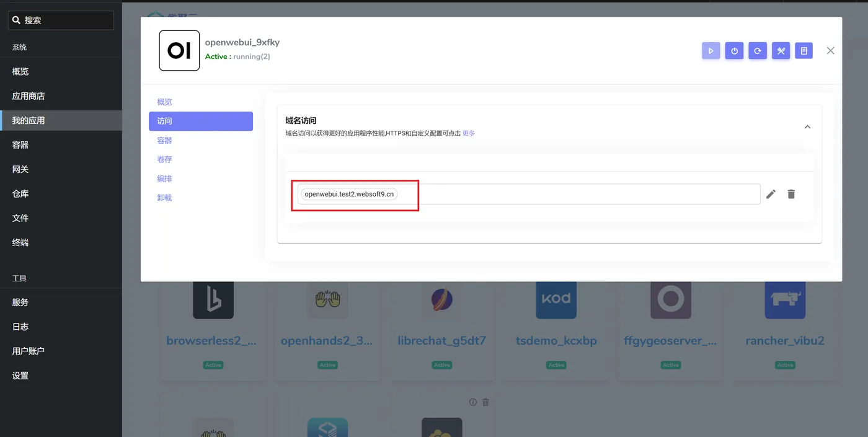The width and height of the screenshot is (868, 437).
Task: Open the app document page icon
Action: point(804,51)
